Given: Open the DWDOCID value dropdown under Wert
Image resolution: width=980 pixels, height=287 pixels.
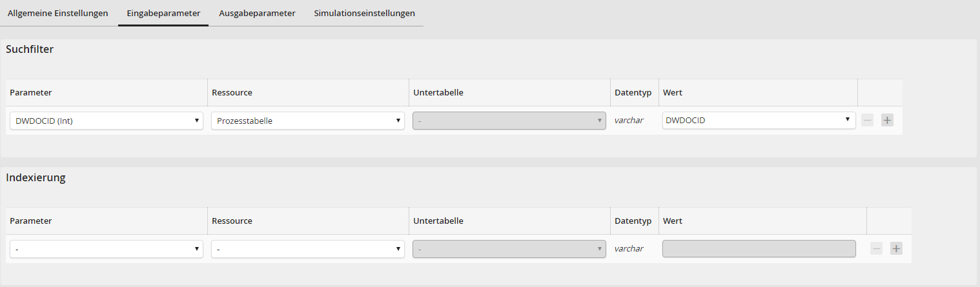Looking at the screenshot, I should coord(759,120).
